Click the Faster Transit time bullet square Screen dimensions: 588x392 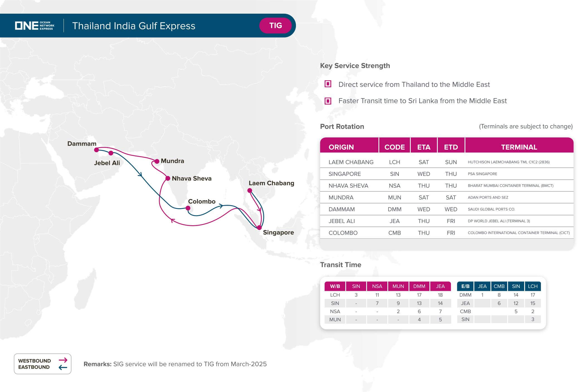coord(328,101)
